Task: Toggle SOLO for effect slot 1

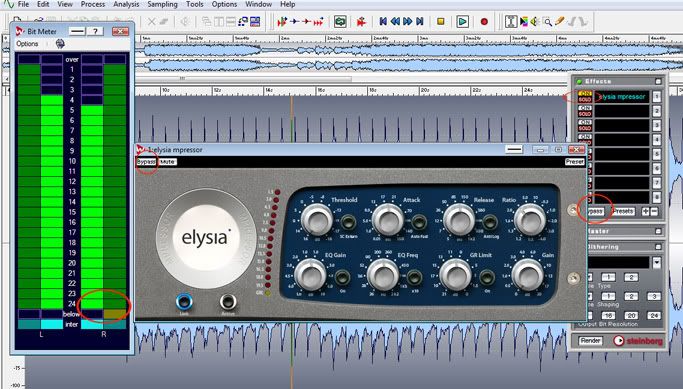Action: tap(585, 100)
